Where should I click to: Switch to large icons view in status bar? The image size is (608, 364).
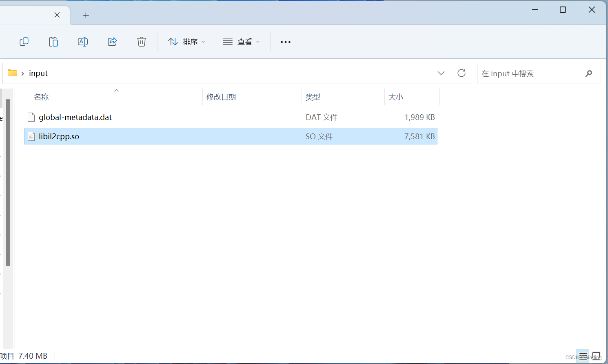596,355
